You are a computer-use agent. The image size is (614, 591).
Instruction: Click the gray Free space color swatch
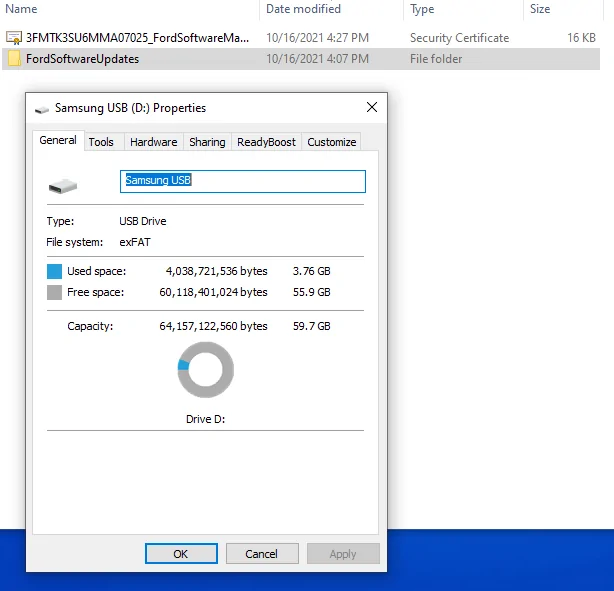tap(54, 293)
